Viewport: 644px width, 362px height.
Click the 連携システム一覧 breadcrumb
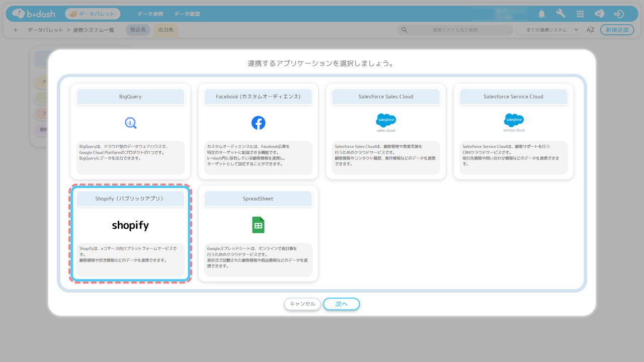pyautogui.click(x=94, y=30)
